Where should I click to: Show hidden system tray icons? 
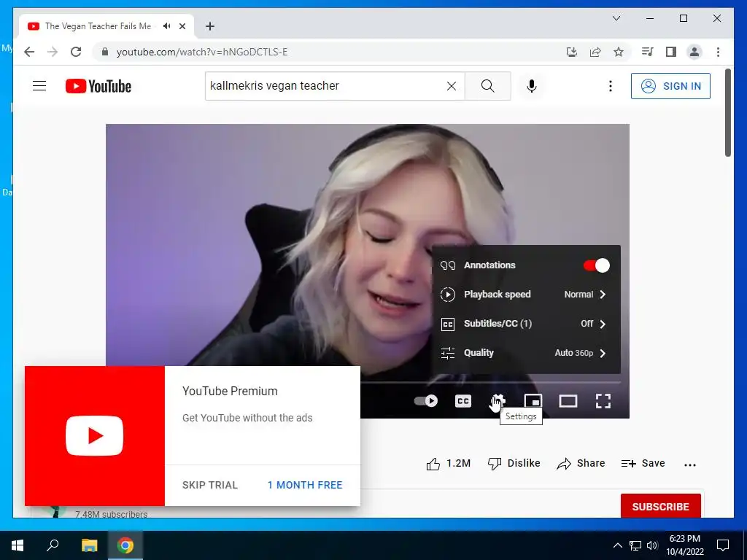tap(617, 545)
